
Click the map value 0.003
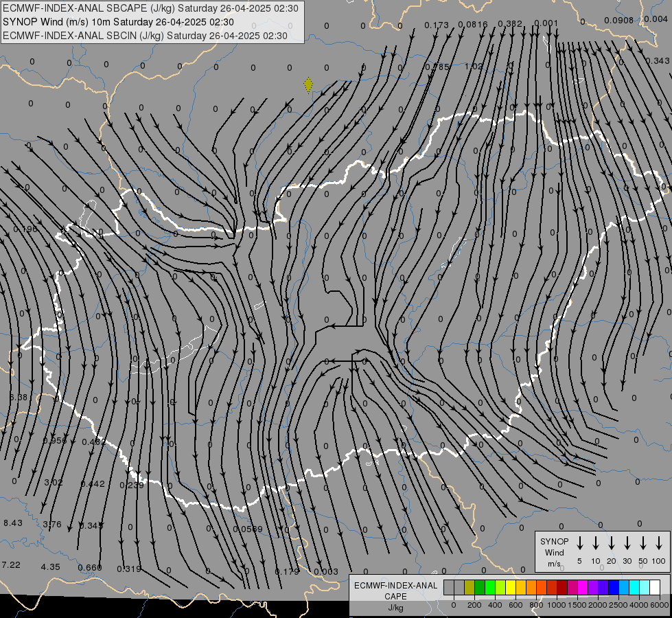tap(326, 571)
